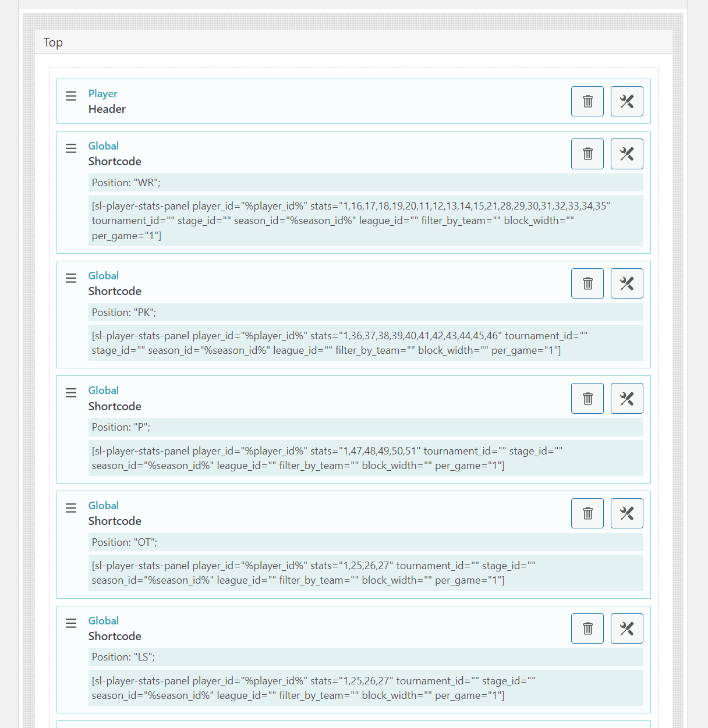
Task: Edit the WR position shortcode settings
Action: [x=627, y=154]
